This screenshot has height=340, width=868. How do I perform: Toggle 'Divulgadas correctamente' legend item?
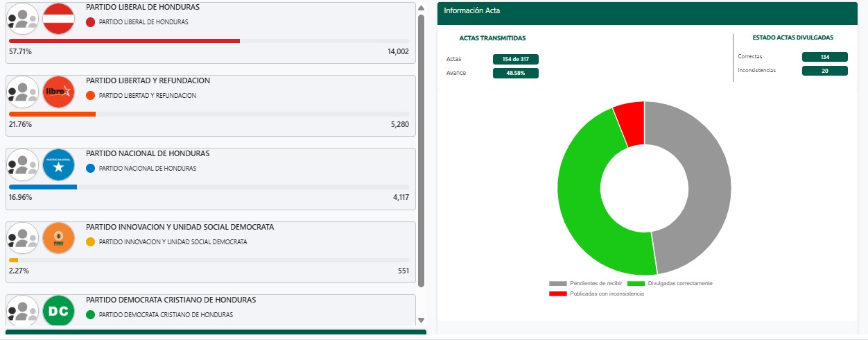click(670, 284)
